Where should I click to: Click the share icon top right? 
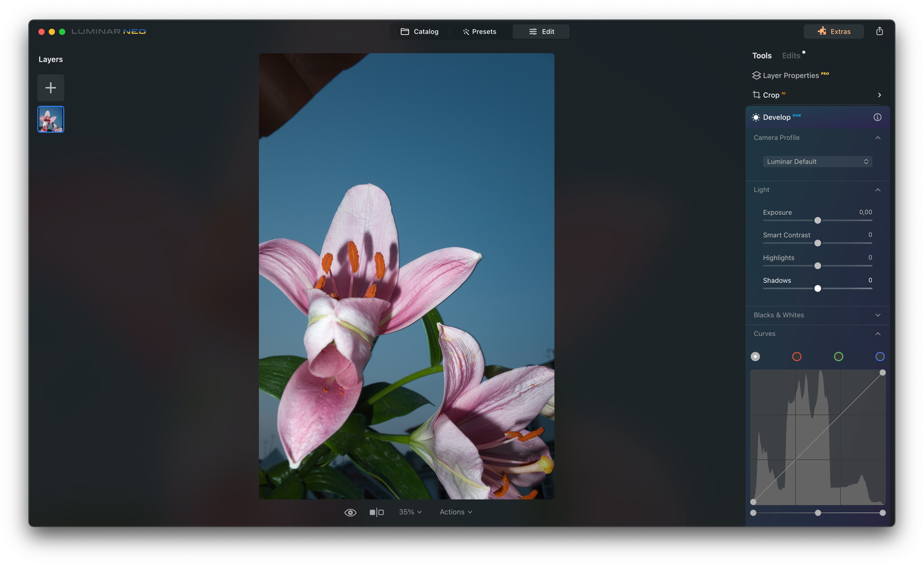click(879, 31)
